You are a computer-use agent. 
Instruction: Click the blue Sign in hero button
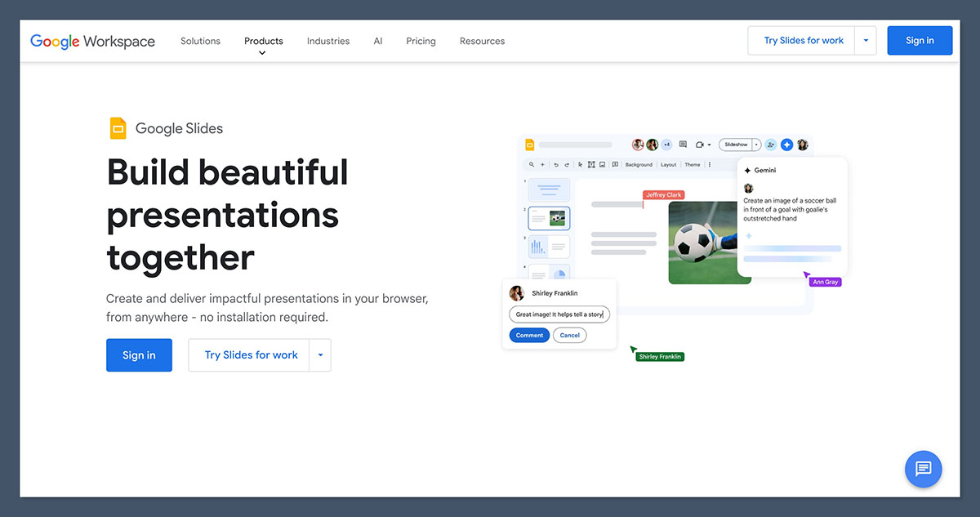click(x=139, y=354)
